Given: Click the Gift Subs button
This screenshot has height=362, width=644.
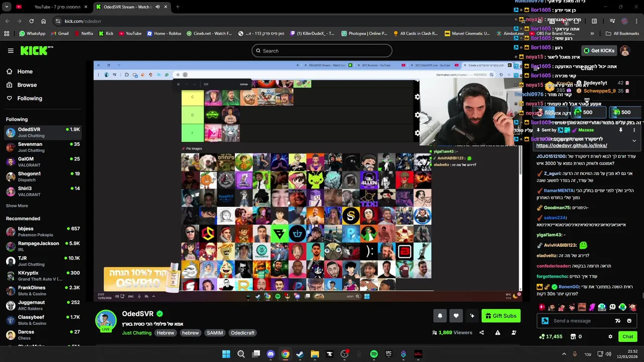Looking at the screenshot, I should click(501, 316).
